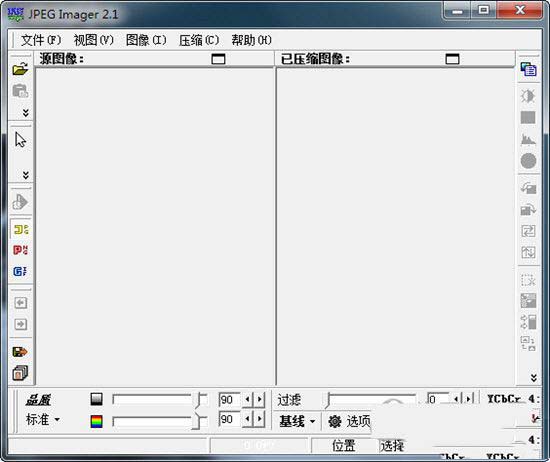Image resolution: width=550 pixels, height=462 pixels.
Task: Open the 文件(F) menu
Action: (x=41, y=40)
